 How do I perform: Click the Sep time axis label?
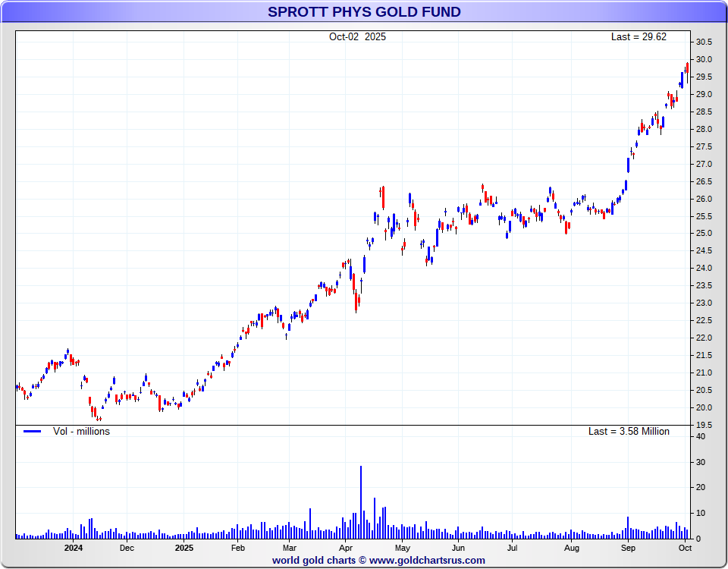pos(628,548)
